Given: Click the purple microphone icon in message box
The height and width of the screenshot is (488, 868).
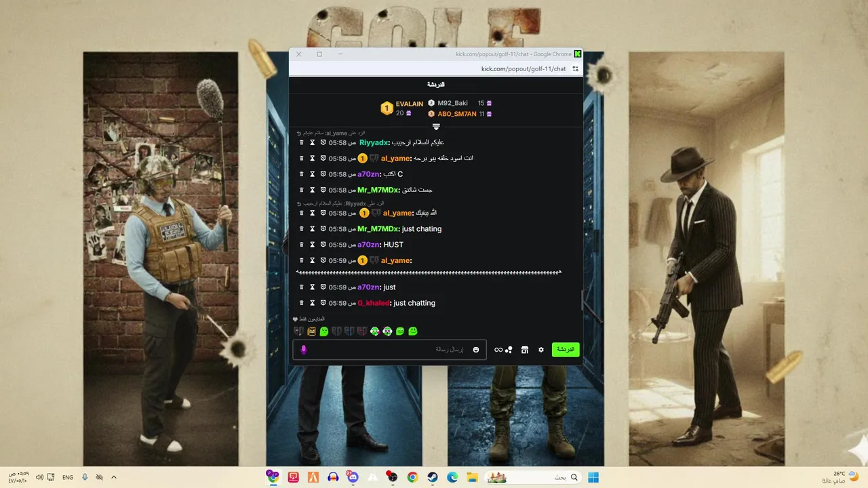Looking at the screenshot, I should tap(304, 350).
